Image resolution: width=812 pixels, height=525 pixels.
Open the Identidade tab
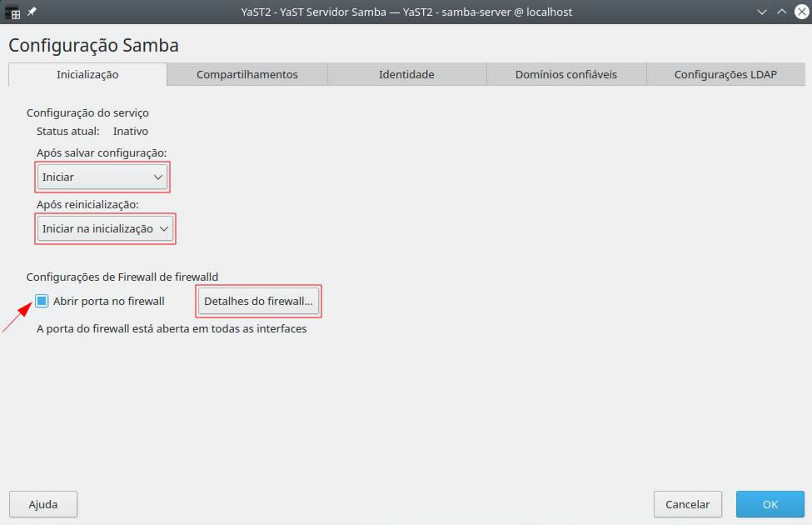pyautogui.click(x=406, y=75)
